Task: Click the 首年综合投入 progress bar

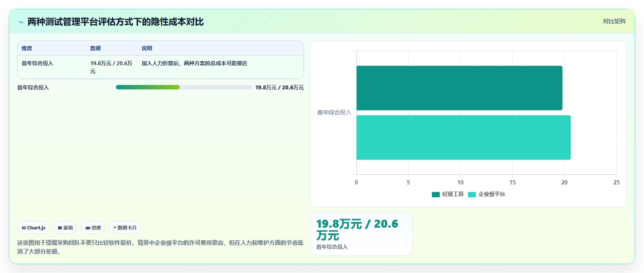Action: (184, 87)
